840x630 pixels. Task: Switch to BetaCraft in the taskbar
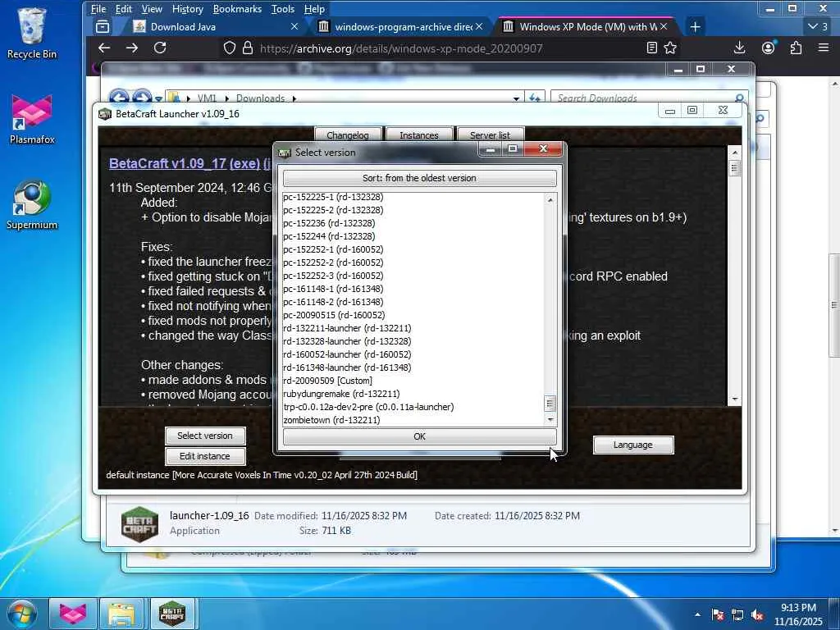(x=172, y=614)
